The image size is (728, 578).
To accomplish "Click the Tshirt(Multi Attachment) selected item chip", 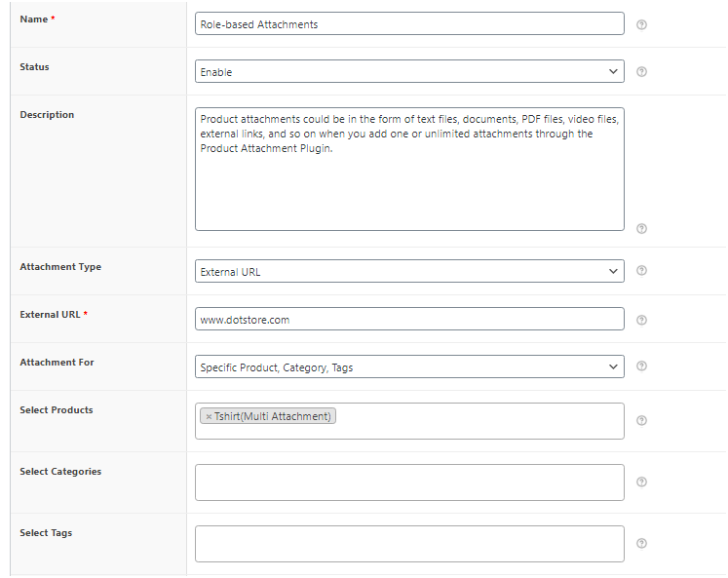I will [273, 416].
